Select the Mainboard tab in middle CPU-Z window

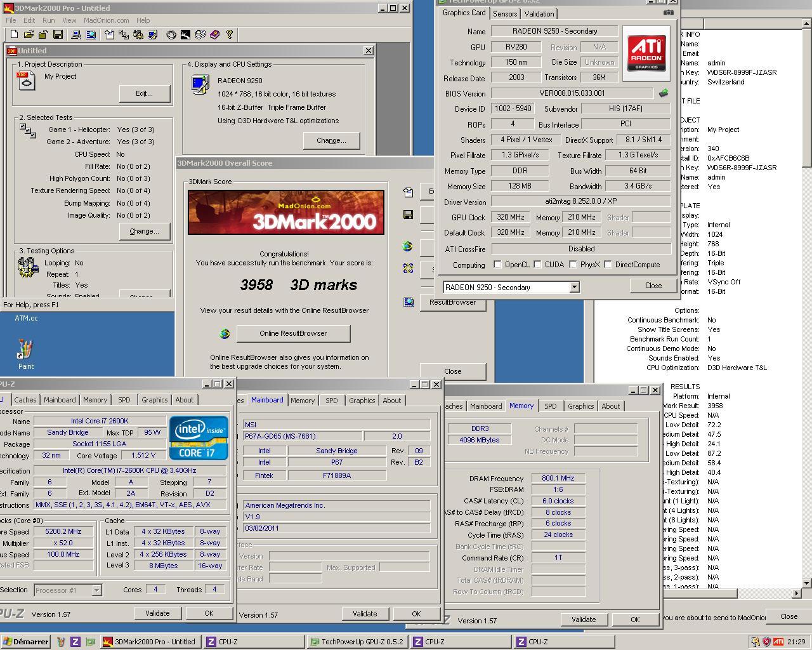click(x=267, y=400)
